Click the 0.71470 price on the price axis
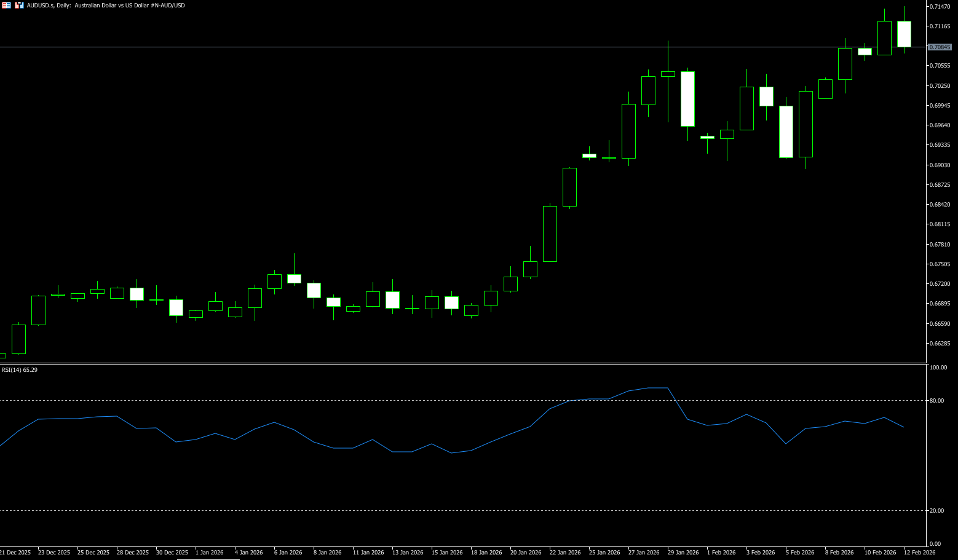The height and width of the screenshot is (560, 958). 940,6
